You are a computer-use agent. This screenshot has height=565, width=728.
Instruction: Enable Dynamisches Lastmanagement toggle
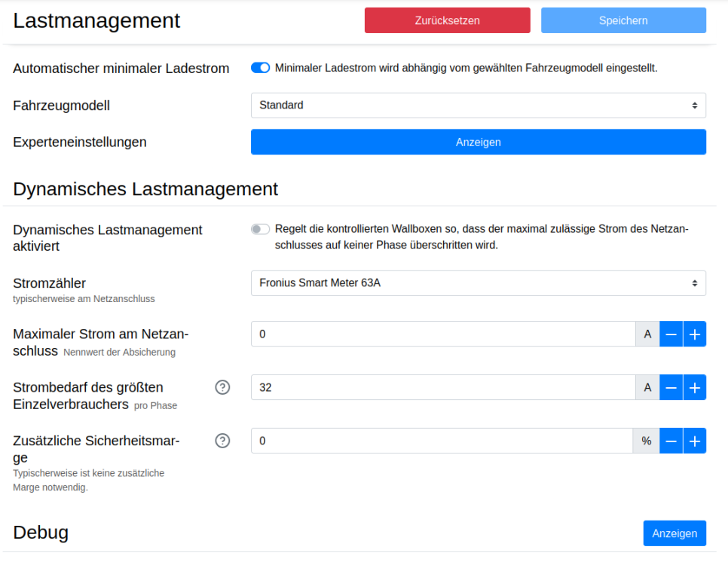[x=260, y=230]
